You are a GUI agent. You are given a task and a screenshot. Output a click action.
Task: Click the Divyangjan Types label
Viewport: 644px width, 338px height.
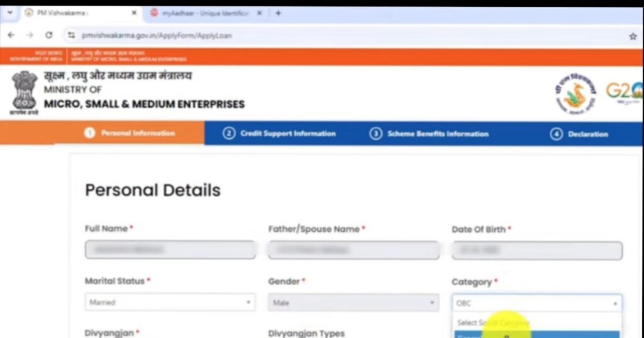(x=306, y=333)
